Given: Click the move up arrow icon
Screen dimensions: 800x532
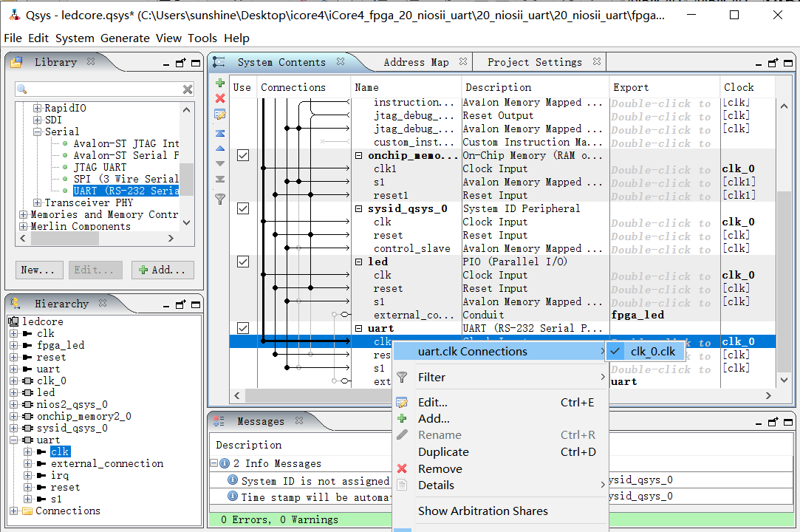Looking at the screenshot, I should [219, 149].
